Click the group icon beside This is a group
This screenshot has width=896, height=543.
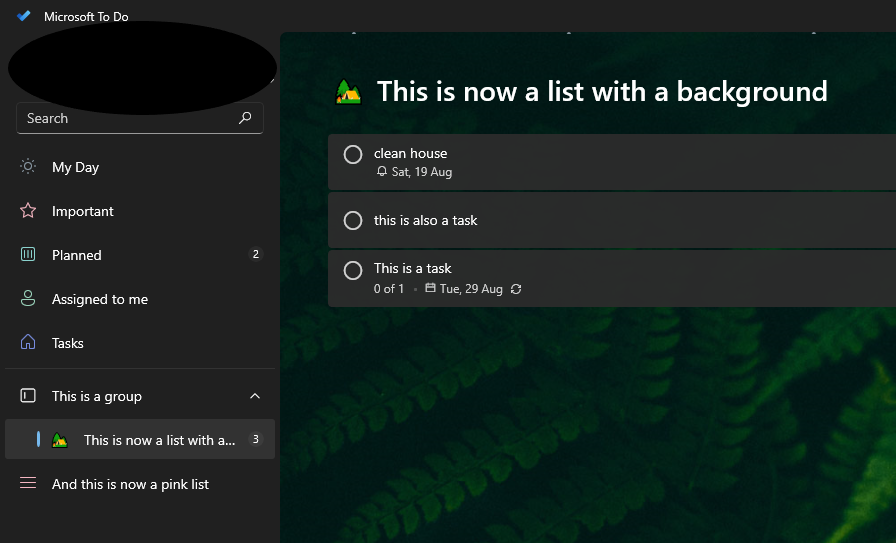(x=28, y=396)
